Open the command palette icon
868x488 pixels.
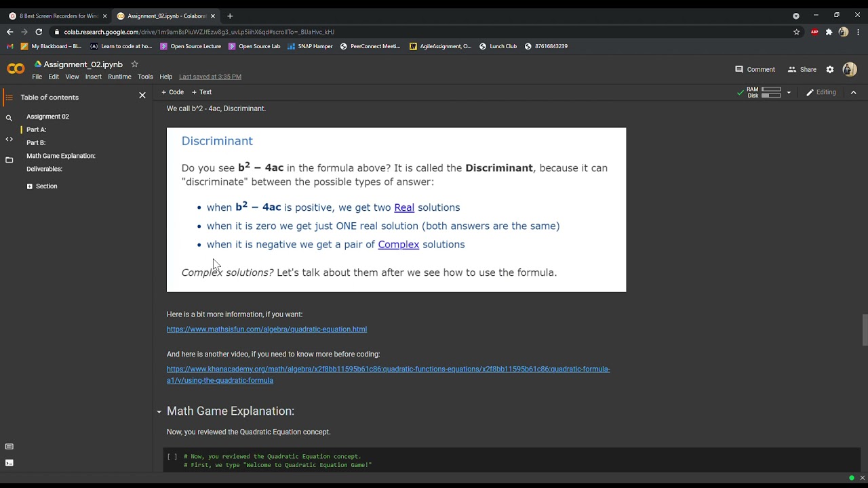[9, 447]
